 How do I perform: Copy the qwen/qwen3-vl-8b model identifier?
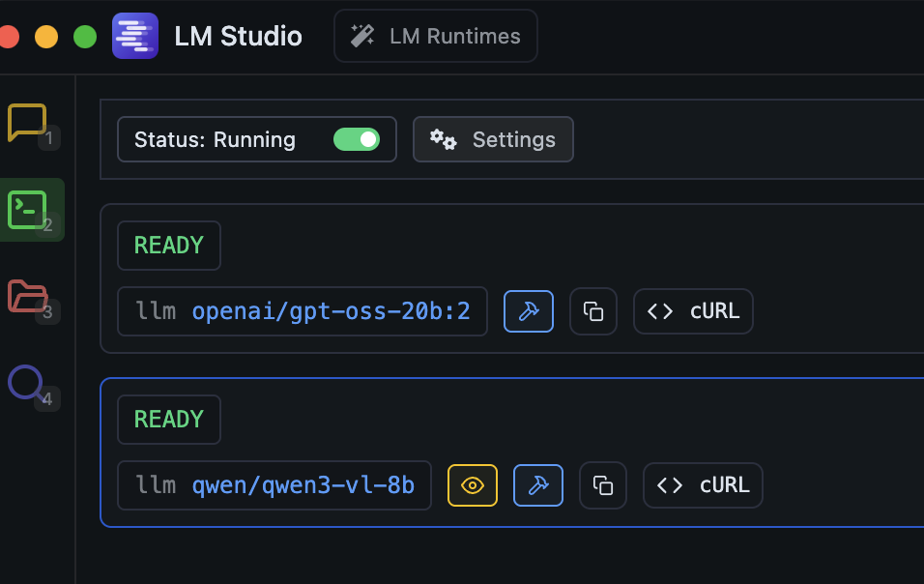coord(603,485)
